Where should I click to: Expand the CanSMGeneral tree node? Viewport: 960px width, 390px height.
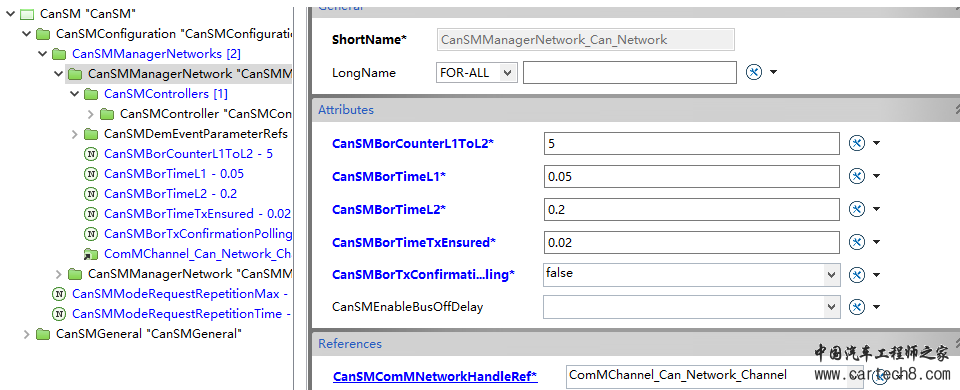point(26,334)
